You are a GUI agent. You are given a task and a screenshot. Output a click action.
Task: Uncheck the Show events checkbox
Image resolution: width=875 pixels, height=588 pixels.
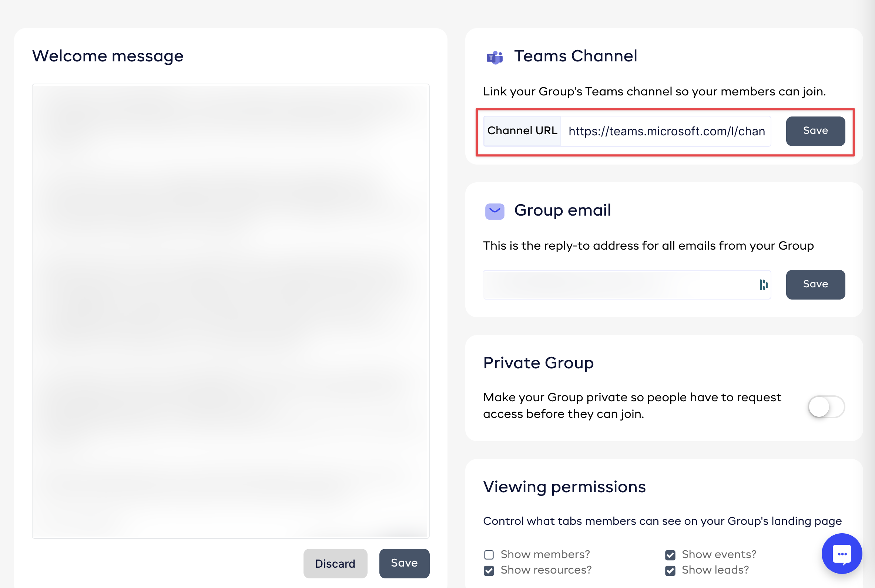click(670, 555)
